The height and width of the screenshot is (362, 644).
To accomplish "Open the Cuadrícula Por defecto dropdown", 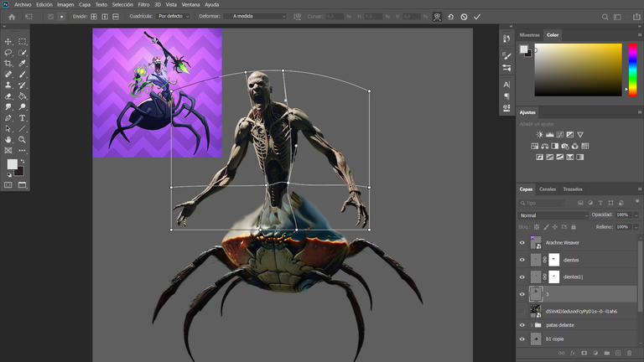I will 174,17.
